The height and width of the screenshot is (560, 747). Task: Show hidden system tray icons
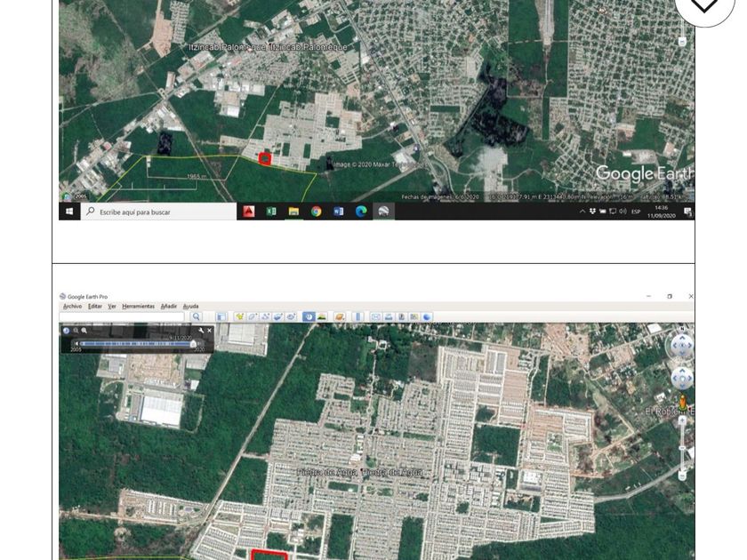582,212
